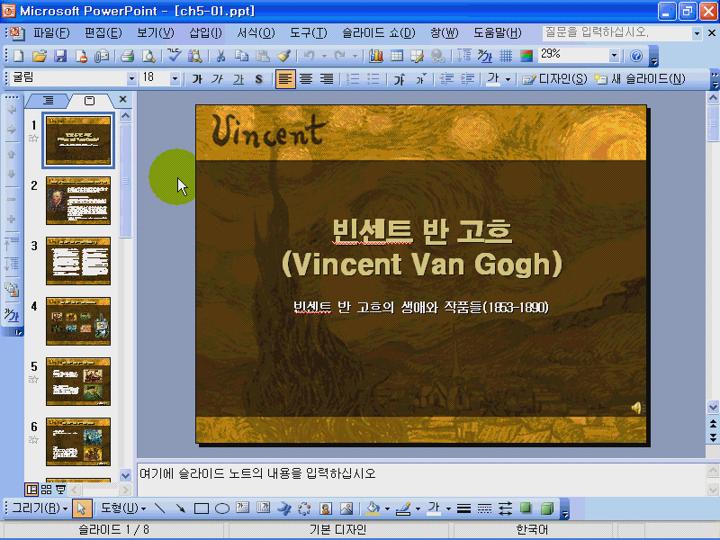This screenshot has width=720, height=540.
Task: Select the Line drawing tool
Action: (x=160, y=508)
